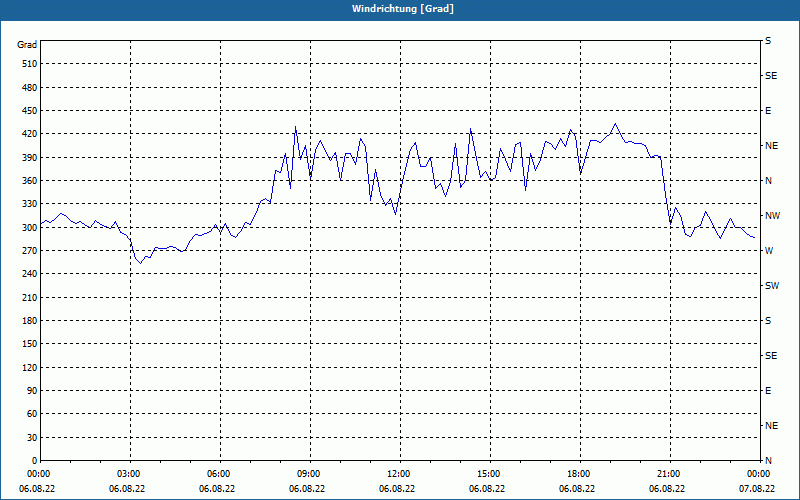The height and width of the screenshot is (500, 800).
Task: Click the 09:00 time axis label
Action: click(310, 474)
